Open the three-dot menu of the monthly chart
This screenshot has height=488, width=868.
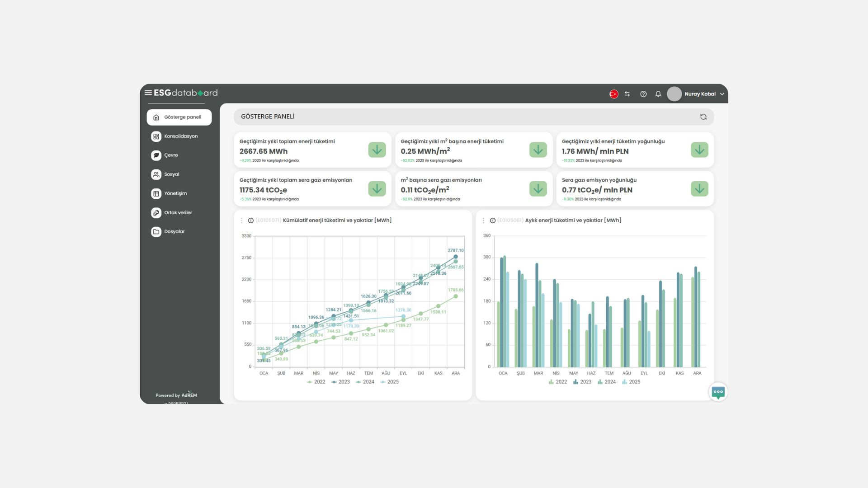click(483, 221)
